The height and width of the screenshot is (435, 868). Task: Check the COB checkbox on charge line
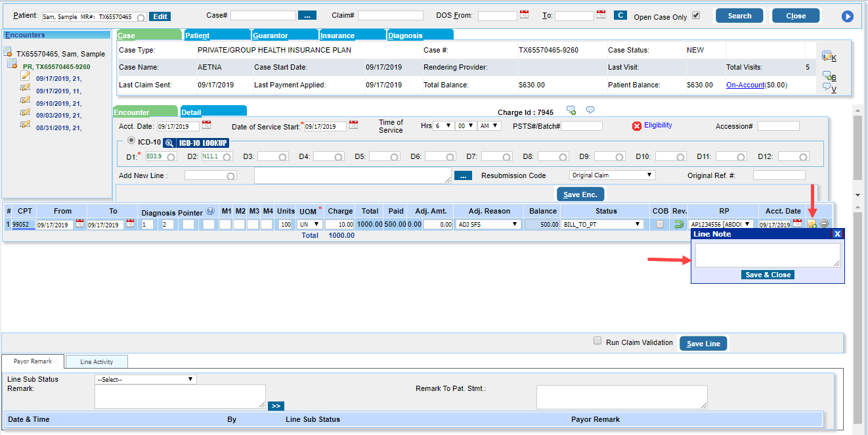tap(659, 224)
